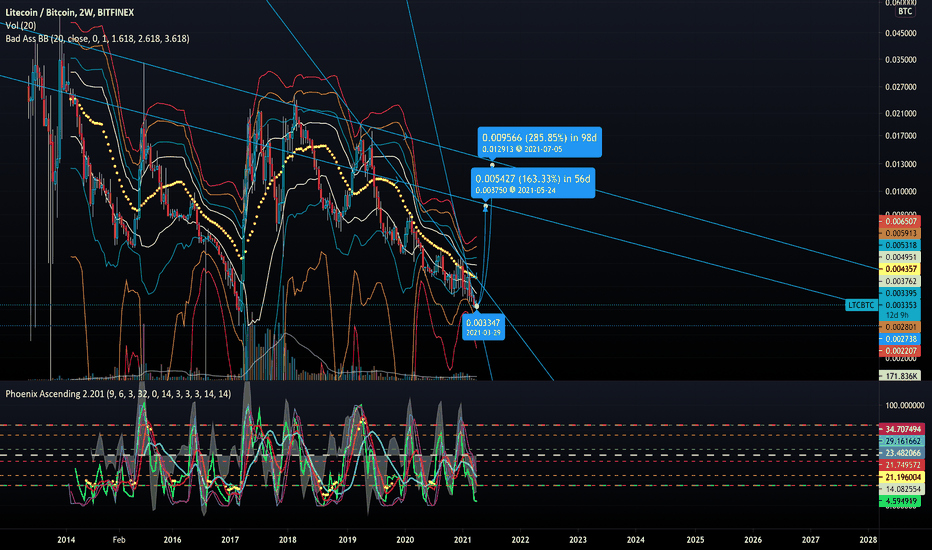Click the Litecoin / Bitcoin chart title
This screenshot has height=550, width=932.
pyautogui.click(x=70, y=12)
